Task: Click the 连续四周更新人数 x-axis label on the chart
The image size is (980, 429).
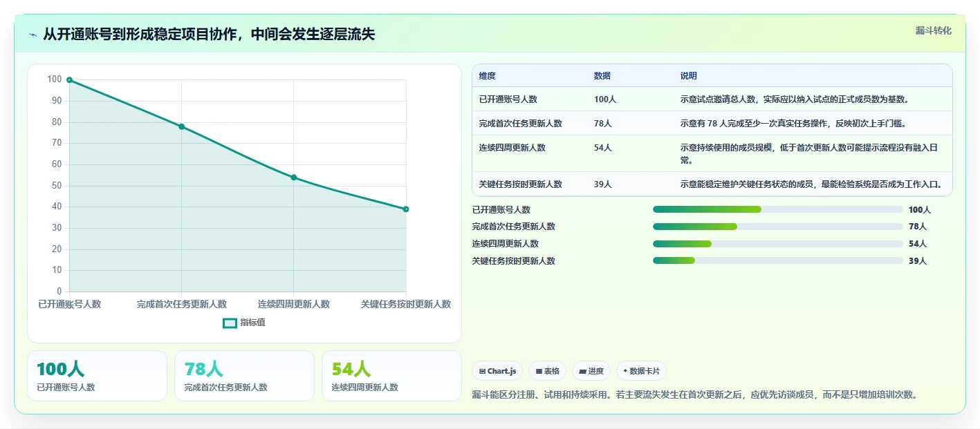Action: coord(294,304)
